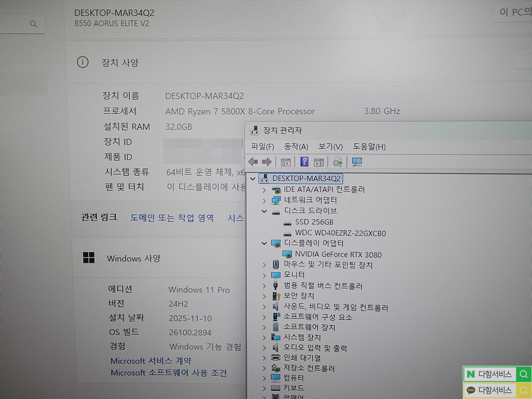
Task: Click the show/hide console tree toolbar icon
Action: coord(286,162)
